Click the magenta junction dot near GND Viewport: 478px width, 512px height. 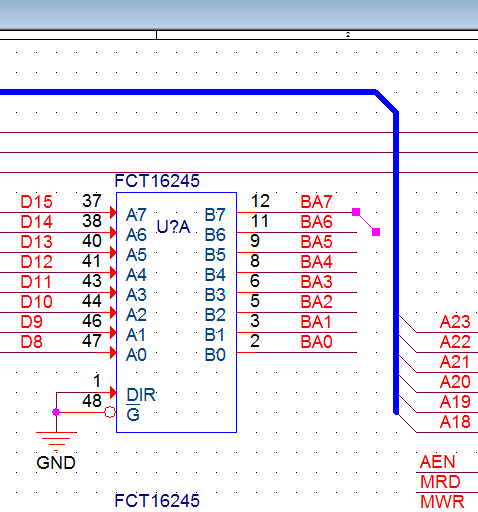(56, 412)
